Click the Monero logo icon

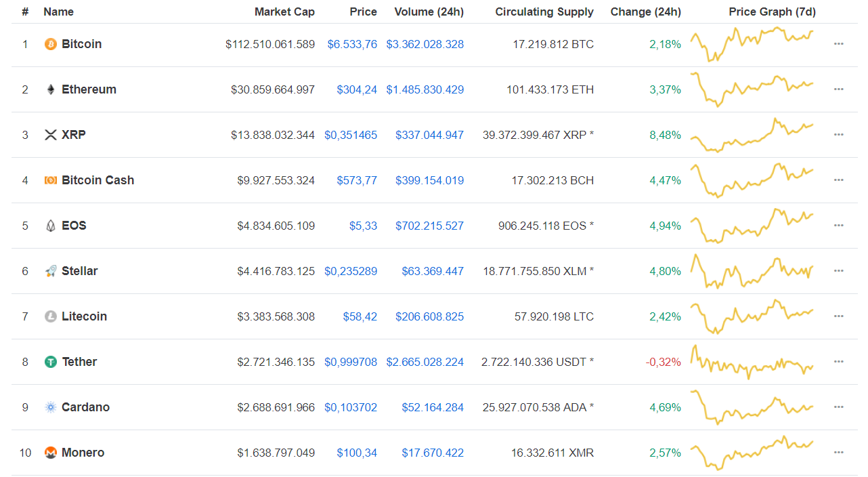[49, 452]
